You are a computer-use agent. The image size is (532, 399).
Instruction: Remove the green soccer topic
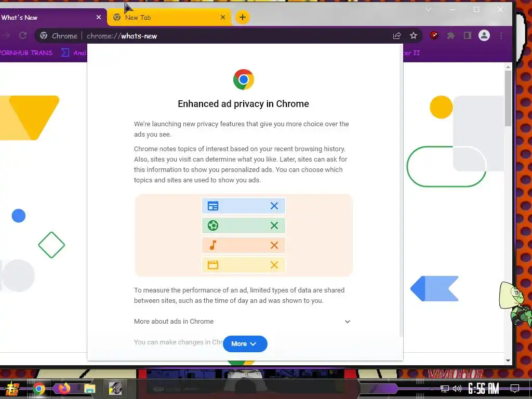click(x=274, y=225)
